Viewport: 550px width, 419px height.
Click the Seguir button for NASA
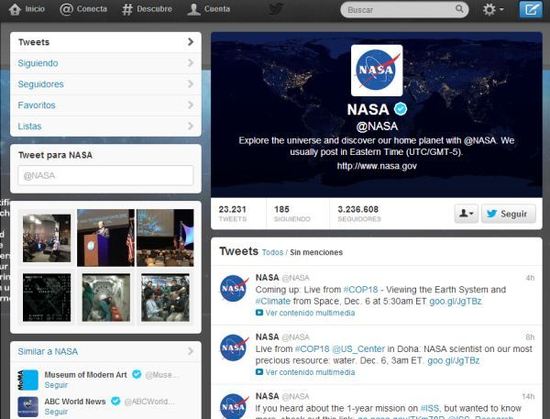(508, 213)
